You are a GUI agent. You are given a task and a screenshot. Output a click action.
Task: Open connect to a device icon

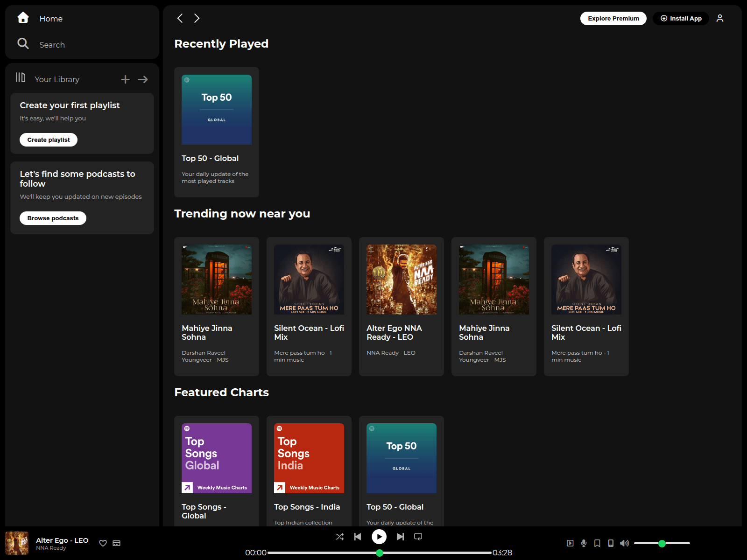(611, 543)
